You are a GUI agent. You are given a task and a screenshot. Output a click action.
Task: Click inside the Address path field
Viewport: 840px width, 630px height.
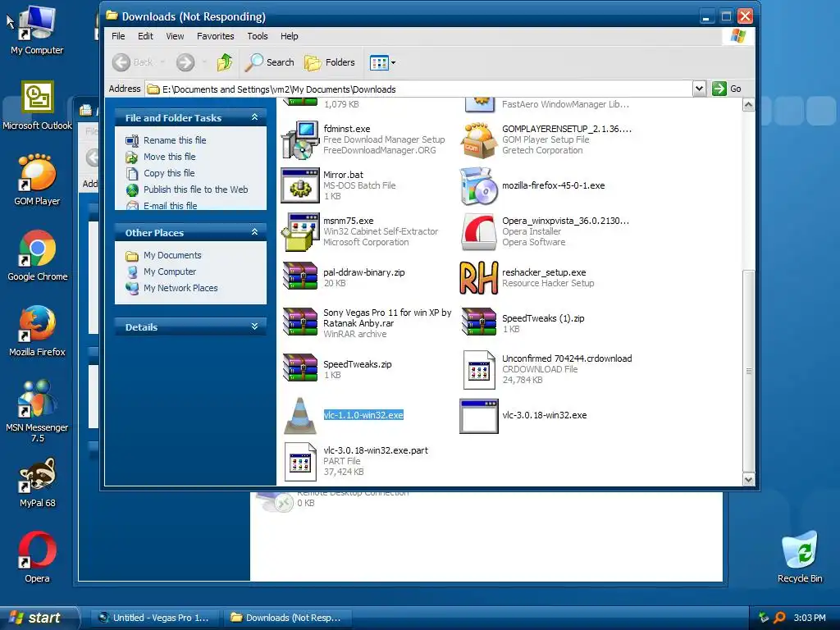point(418,89)
